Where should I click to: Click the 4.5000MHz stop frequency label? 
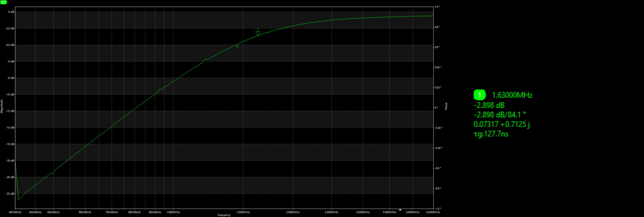click(x=433, y=212)
